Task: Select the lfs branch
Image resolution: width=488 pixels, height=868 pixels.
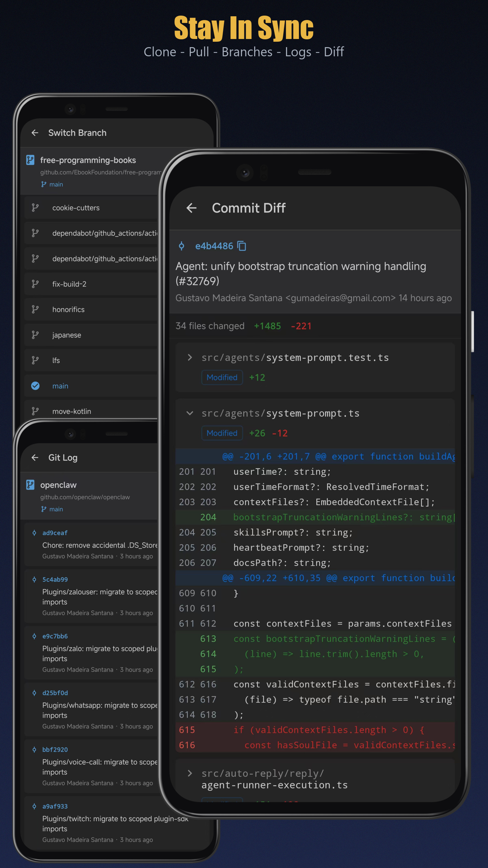Action: click(x=91, y=360)
